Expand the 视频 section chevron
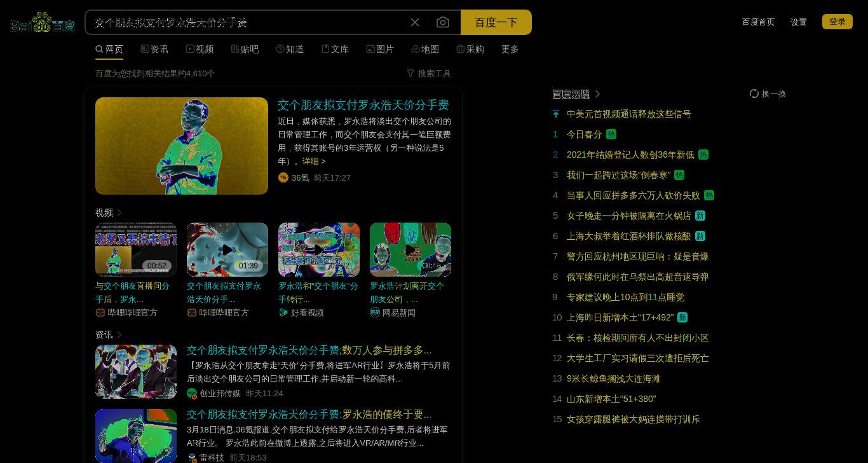Screen dimensions: 868x463 (119, 212)
